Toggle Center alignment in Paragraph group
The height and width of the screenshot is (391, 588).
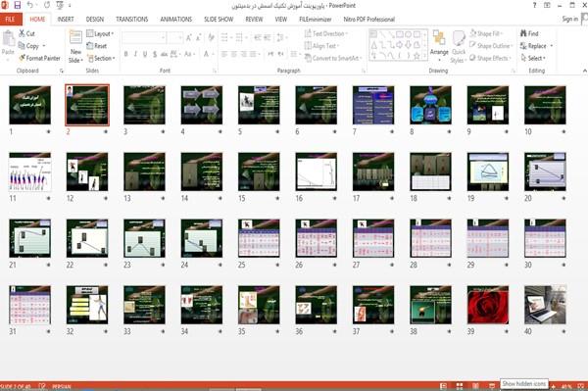pos(234,54)
